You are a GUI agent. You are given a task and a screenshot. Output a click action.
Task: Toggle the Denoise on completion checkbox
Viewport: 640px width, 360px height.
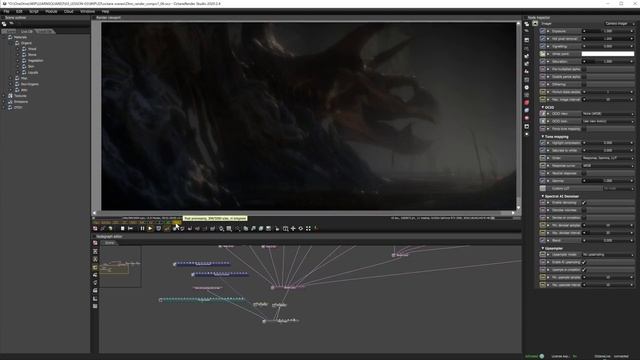pyautogui.click(x=584, y=218)
